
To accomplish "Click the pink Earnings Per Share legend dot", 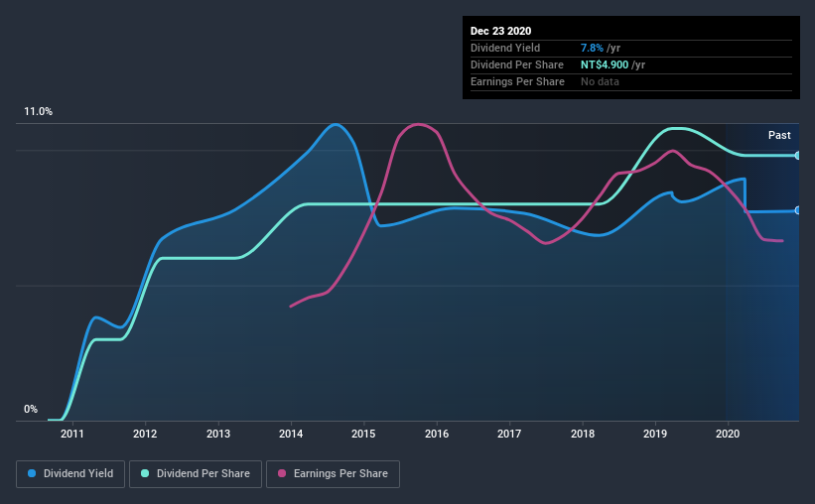I will tap(282, 473).
